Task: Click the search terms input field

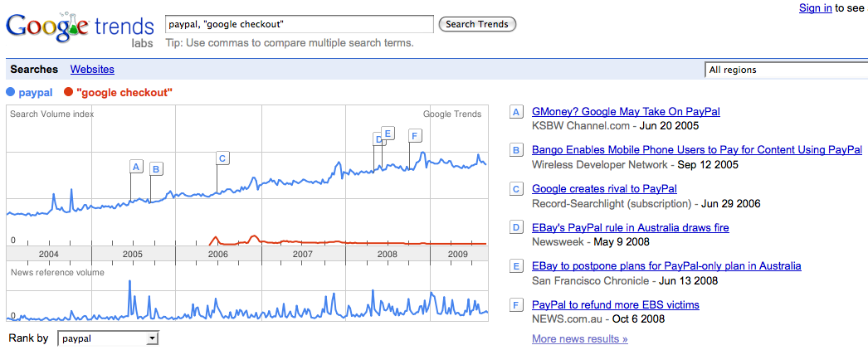Action: click(x=300, y=24)
